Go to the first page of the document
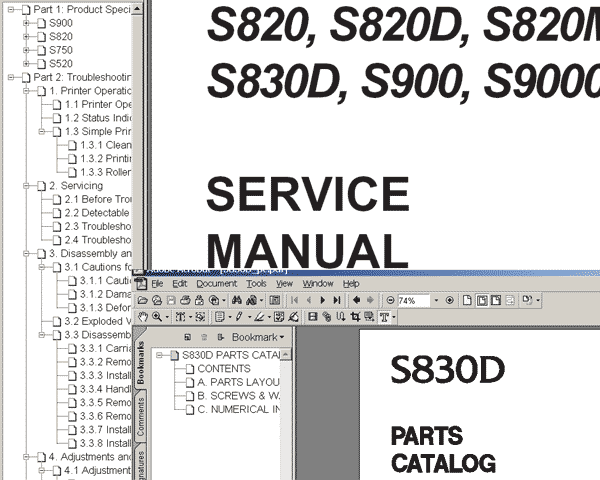Image resolution: width=600 pixels, height=480 pixels. [x=294, y=300]
